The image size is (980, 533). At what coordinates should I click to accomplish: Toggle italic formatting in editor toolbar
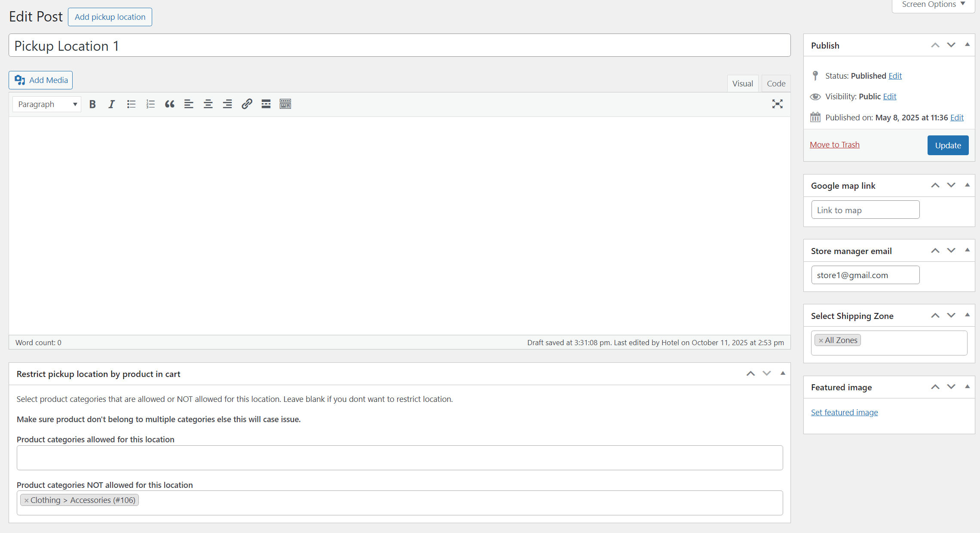112,104
